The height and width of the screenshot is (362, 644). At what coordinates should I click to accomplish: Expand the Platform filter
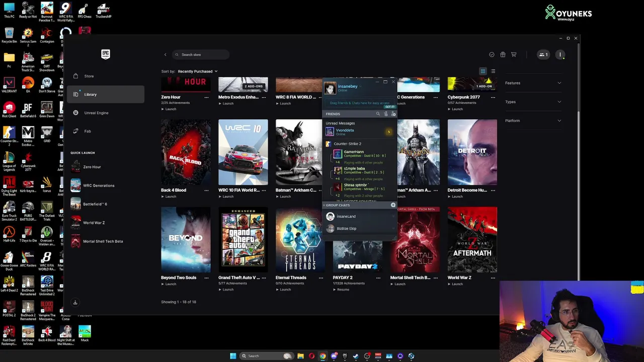click(533, 121)
